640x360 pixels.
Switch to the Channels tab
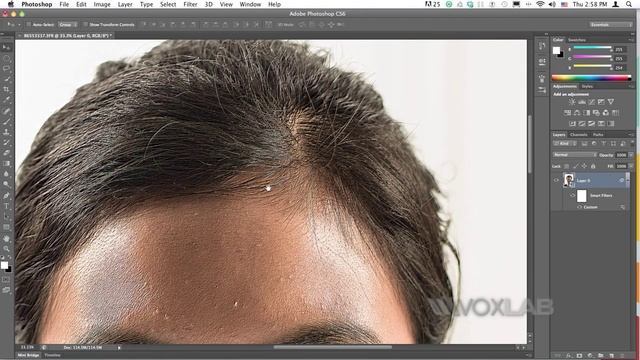tap(578, 134)
